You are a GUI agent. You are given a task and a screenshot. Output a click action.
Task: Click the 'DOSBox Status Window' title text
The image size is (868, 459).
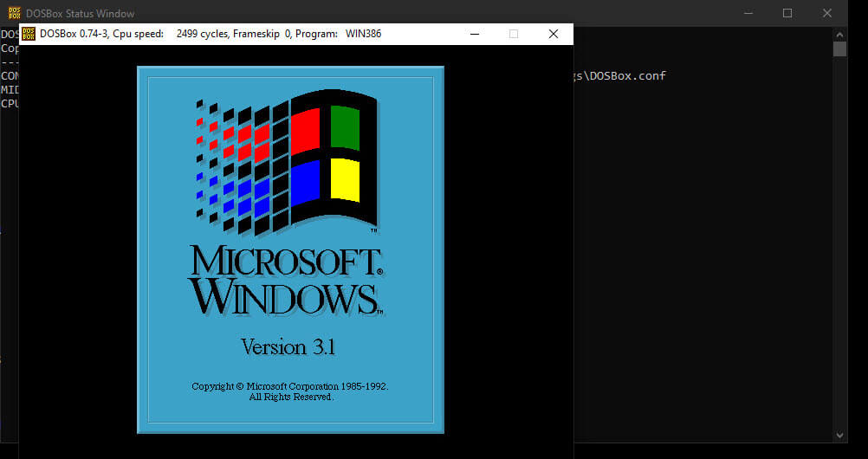tap(81, 13)
